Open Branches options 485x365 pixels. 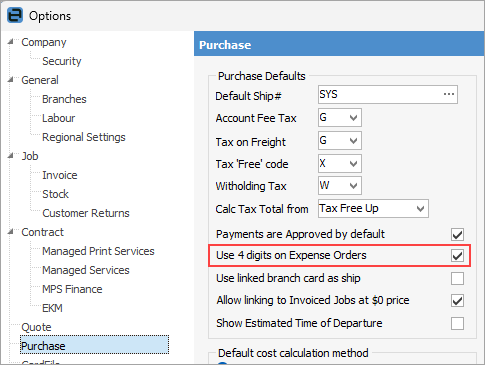(64, 99)
